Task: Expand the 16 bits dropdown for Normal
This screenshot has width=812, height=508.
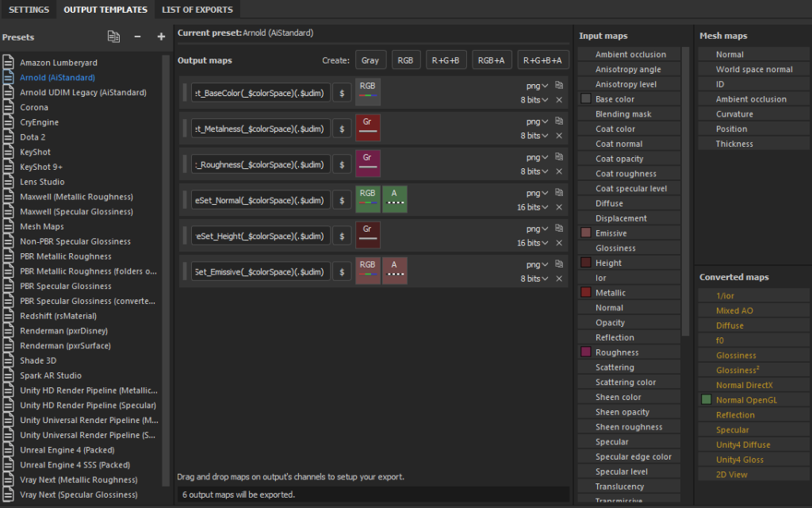Action: click(x=533, y=207)
